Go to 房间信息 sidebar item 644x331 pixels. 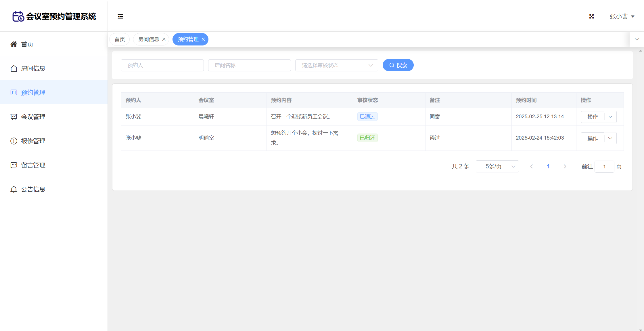coord(33,69)
